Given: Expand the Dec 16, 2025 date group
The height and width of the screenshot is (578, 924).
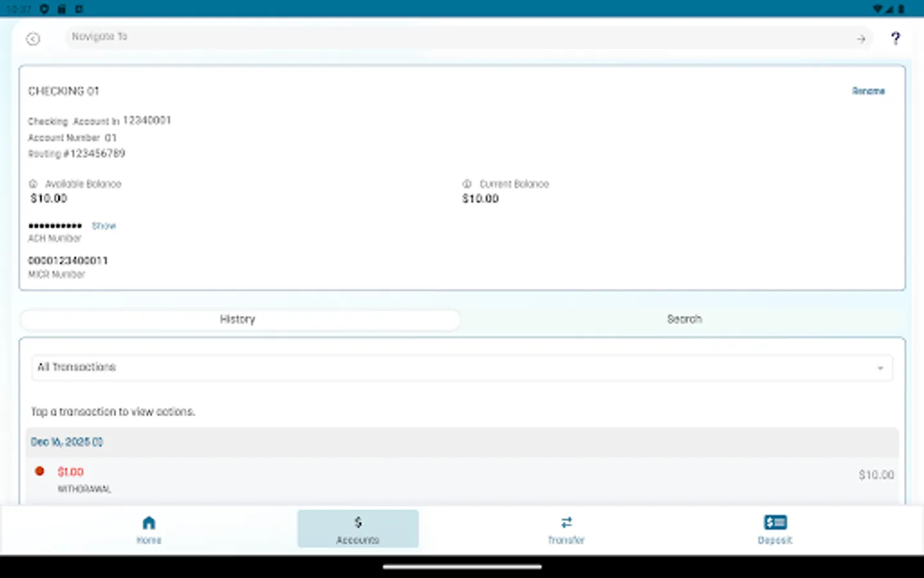Looking at the screenshot, I should 67,442.
